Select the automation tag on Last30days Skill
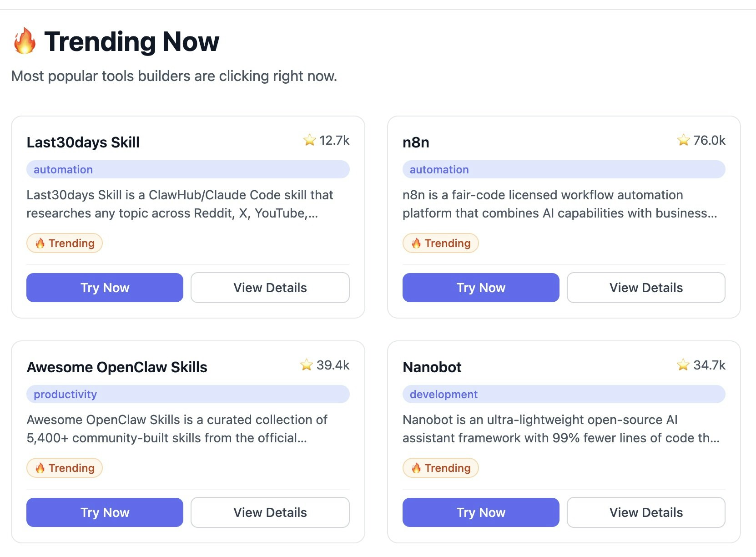Screen dimensions: 756x557 pyautogui.click(x=63, y=170)
